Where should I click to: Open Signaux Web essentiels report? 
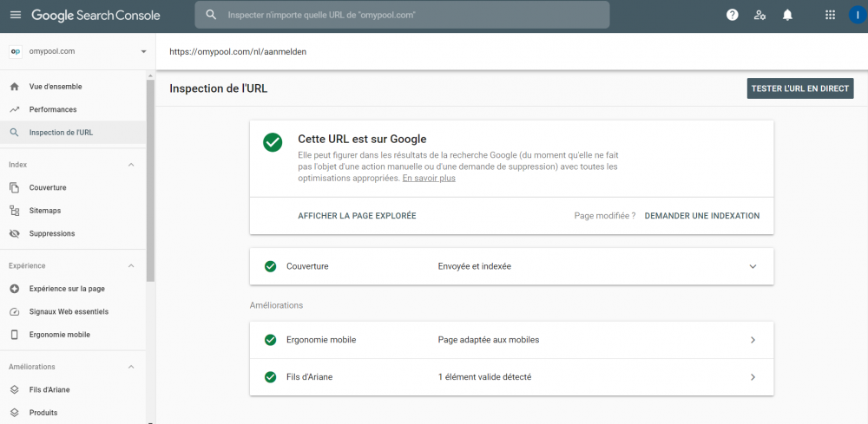pyautogui.click(x=69, y=311)
